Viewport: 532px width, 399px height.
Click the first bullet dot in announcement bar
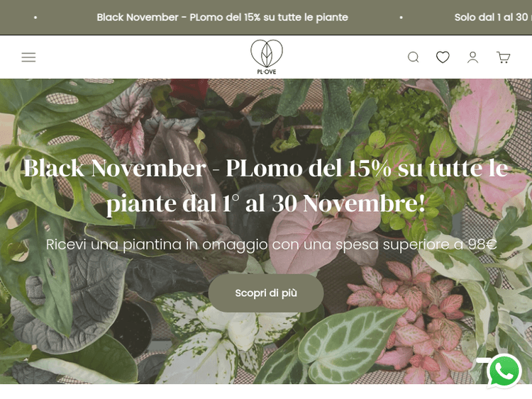35,17
